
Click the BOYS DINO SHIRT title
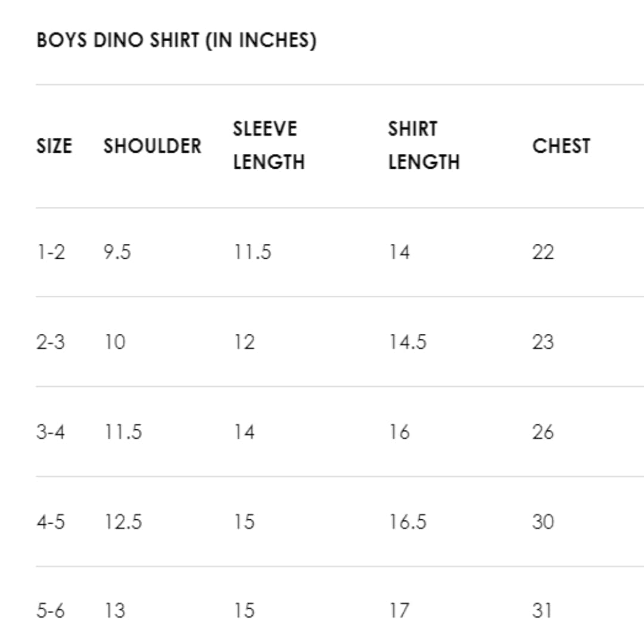pyautogui.click(x=177, y=41)
